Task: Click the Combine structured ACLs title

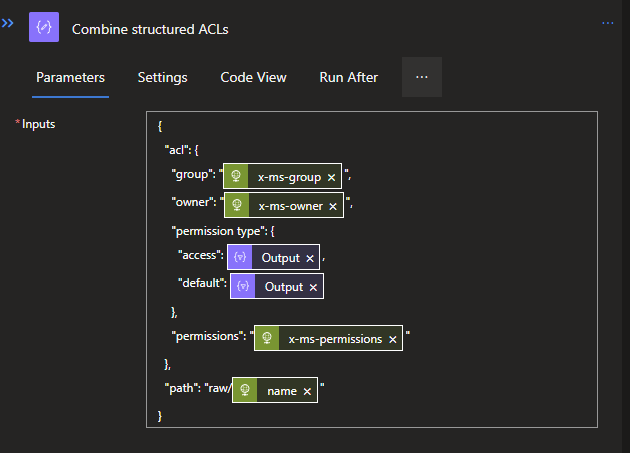Action: click(150, 29)
